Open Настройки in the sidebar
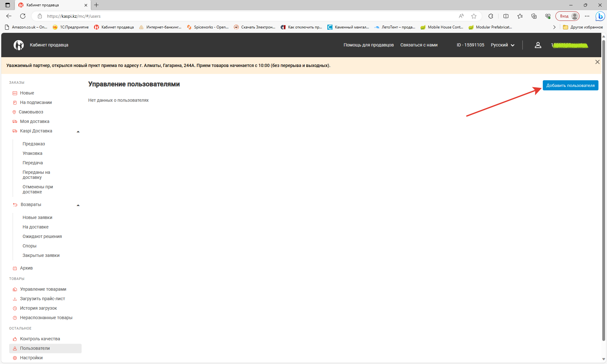 (x=31, y=358)
